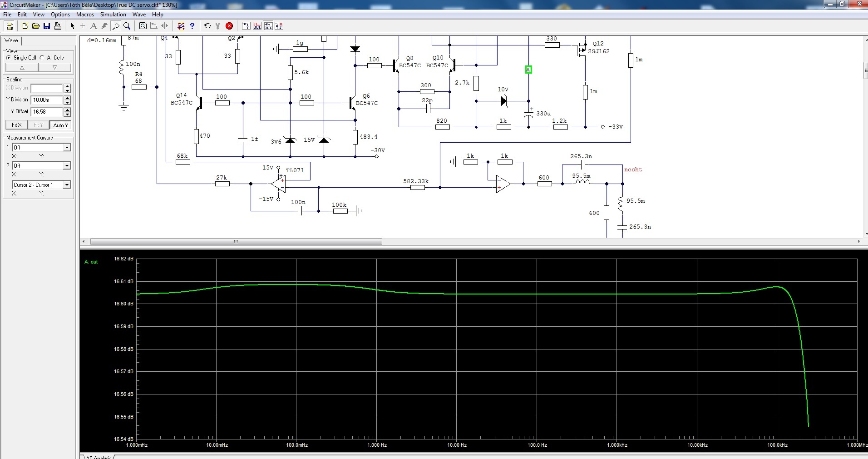The height and width of the screenshot is (459, 868).
Task: Activate the probe tool
Action: [x=116, y=26]
